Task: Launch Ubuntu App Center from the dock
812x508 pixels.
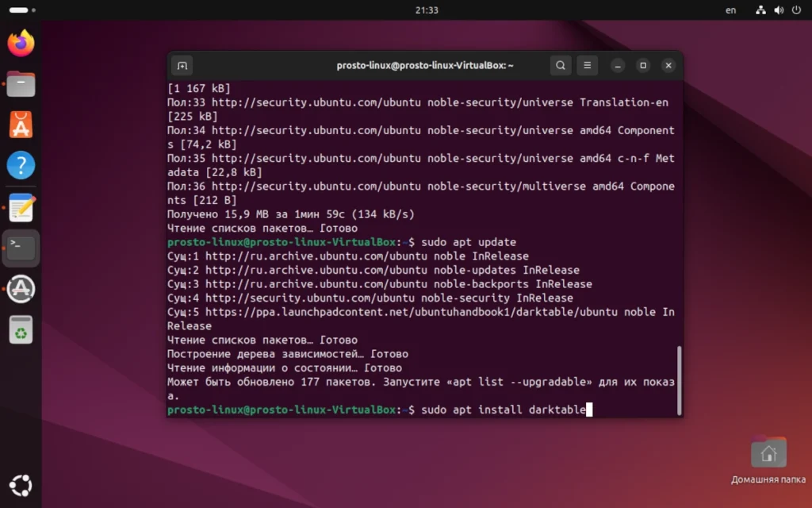Action: pos(21,125)
